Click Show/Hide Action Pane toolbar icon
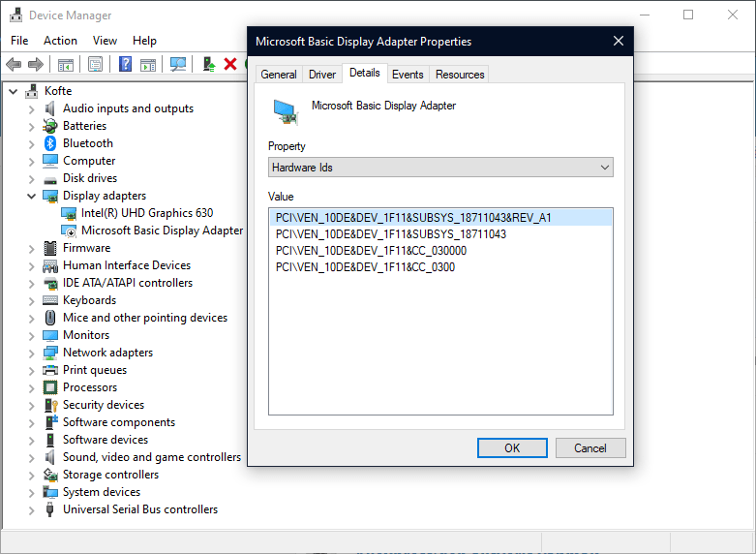 click(148, 64)
